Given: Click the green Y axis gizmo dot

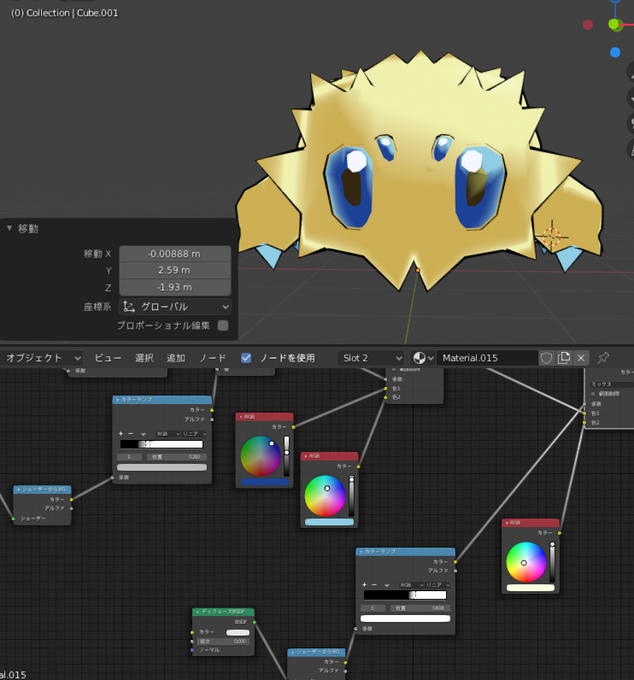Looking at the screenshot, I should (614, 24).
